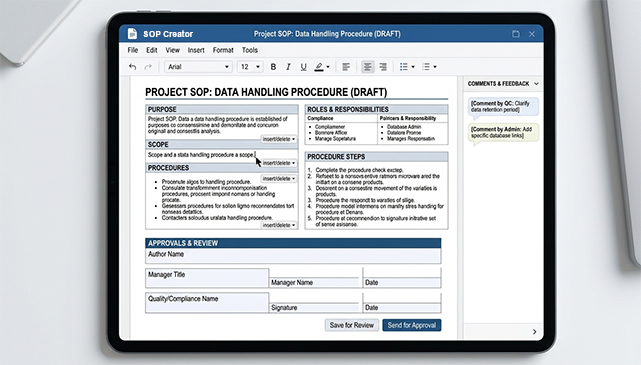Click into the Manager Name field

pyautogui.click(x=314, y=282)
